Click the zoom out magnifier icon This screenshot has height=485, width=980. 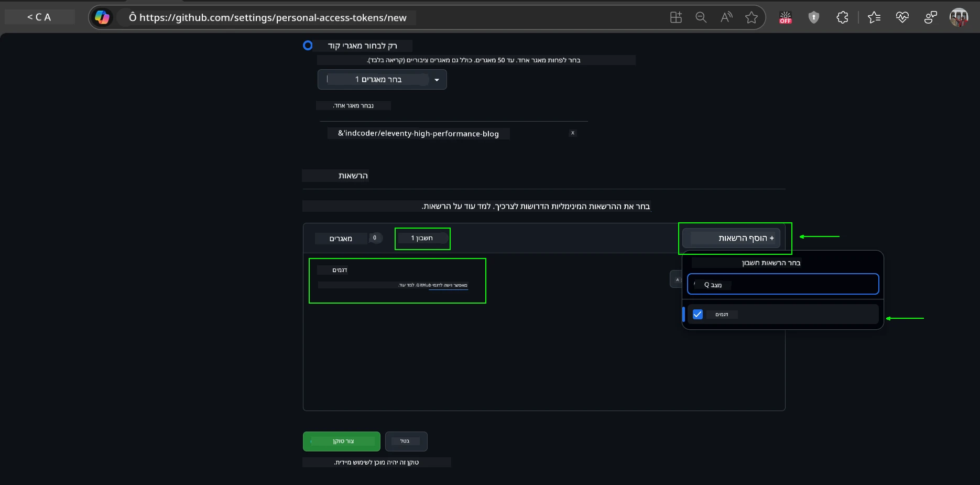click(701, 17)
